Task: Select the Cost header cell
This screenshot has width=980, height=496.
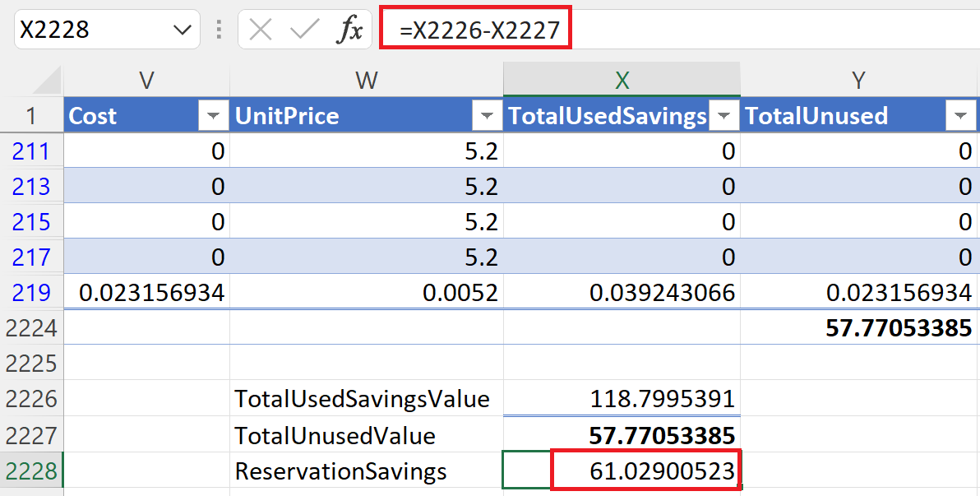Action: [x=147, y=115]
